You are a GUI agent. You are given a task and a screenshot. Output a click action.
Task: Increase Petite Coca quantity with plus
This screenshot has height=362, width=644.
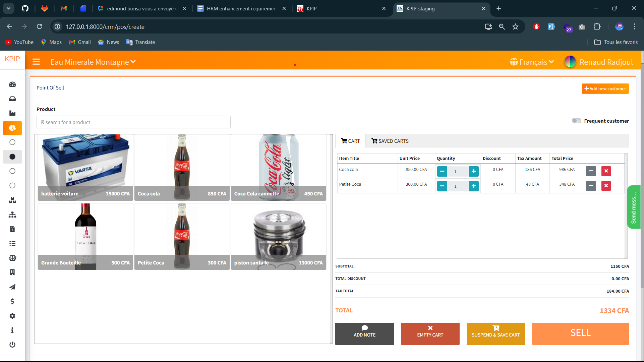[474, 186]
